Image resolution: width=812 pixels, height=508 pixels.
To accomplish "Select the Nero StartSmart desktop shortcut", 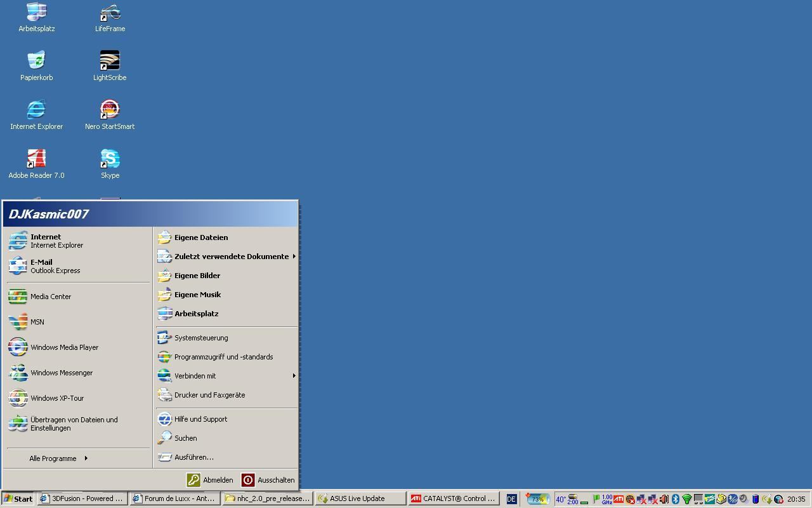I will click(110, 115).
